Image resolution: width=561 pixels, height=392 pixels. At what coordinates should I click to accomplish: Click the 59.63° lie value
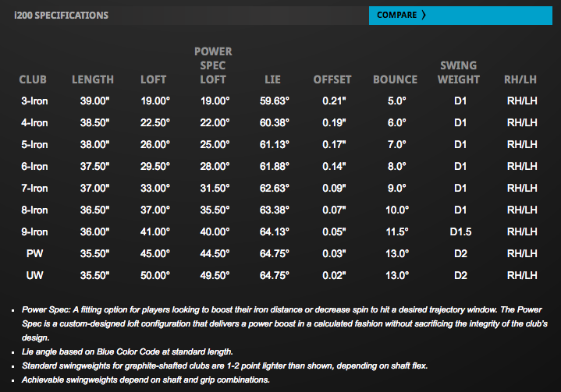[275, 101]
